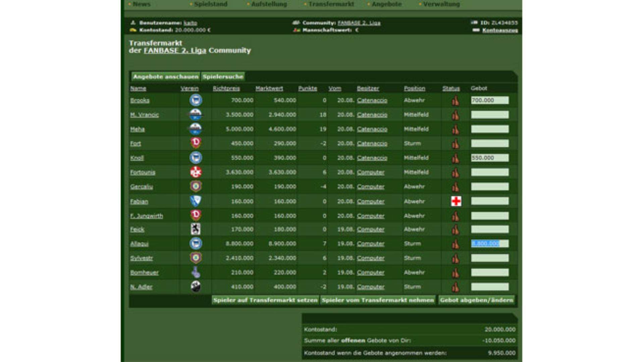Viewport: 644px width, 362px height.
Task: Click the injury red cross icon for Fabian
Action: [x=456, y=201]
